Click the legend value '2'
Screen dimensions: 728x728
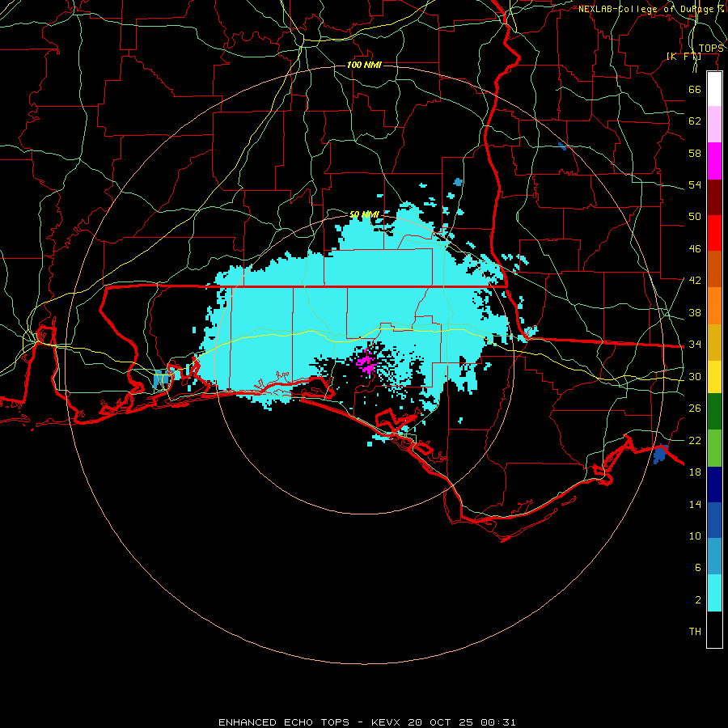click(698, 600)
